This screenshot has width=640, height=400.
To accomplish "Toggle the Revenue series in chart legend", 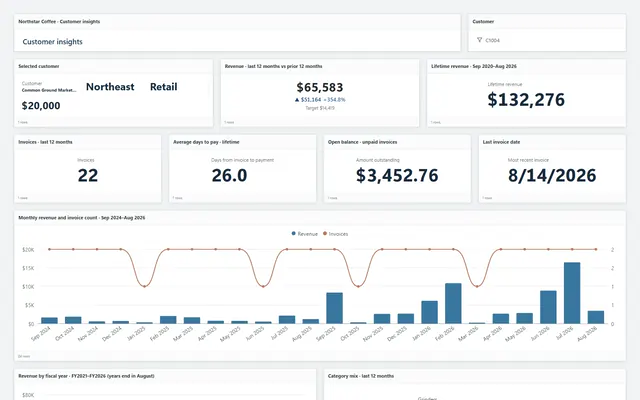I will coord(304,234).
